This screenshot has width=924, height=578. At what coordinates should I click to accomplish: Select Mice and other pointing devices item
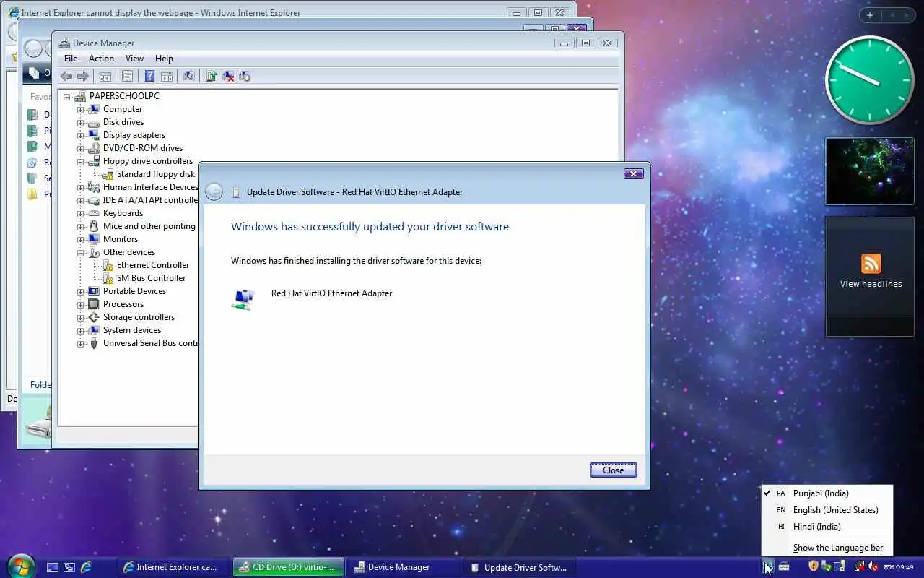click(x=149, y=226)
